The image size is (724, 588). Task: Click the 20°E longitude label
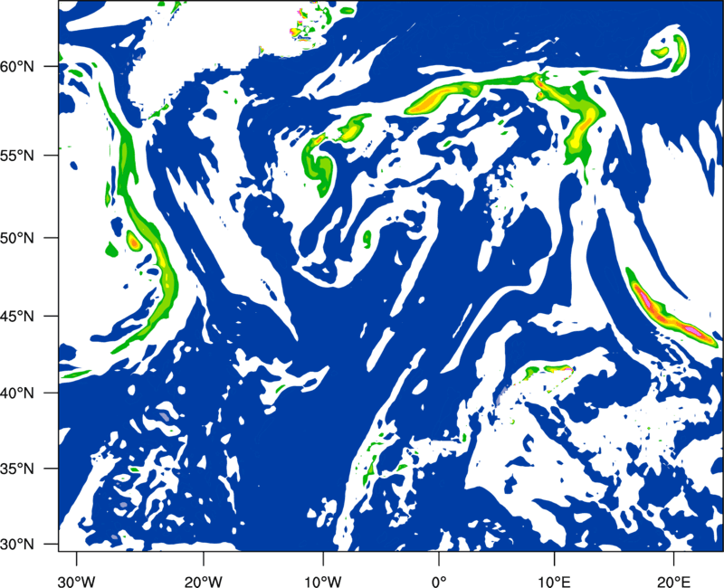coord(672,582)
